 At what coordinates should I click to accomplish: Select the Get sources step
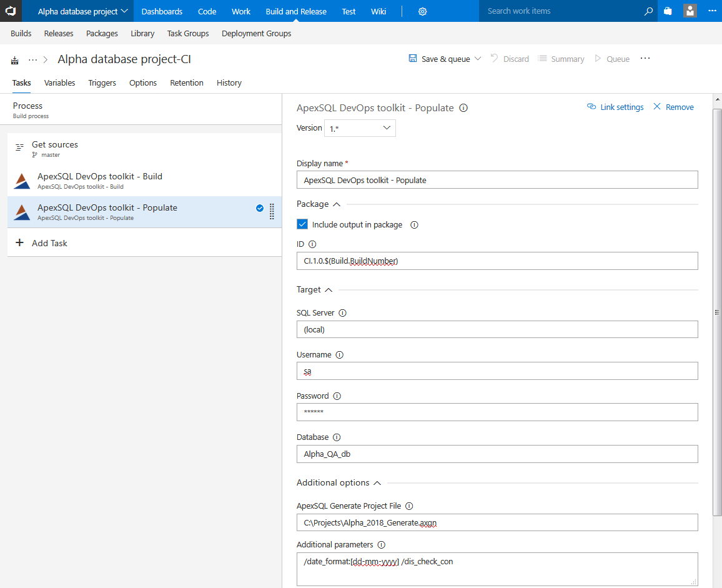click(144, 149)
